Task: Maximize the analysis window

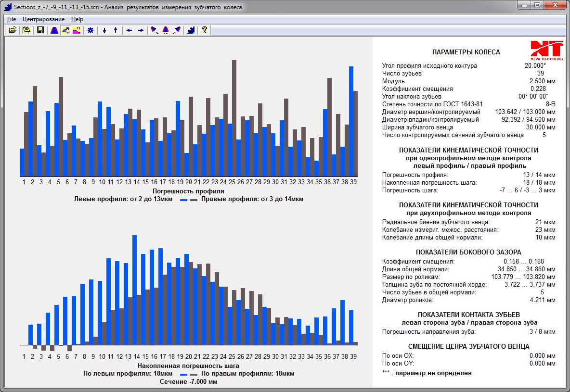Action: pos(537,5)
